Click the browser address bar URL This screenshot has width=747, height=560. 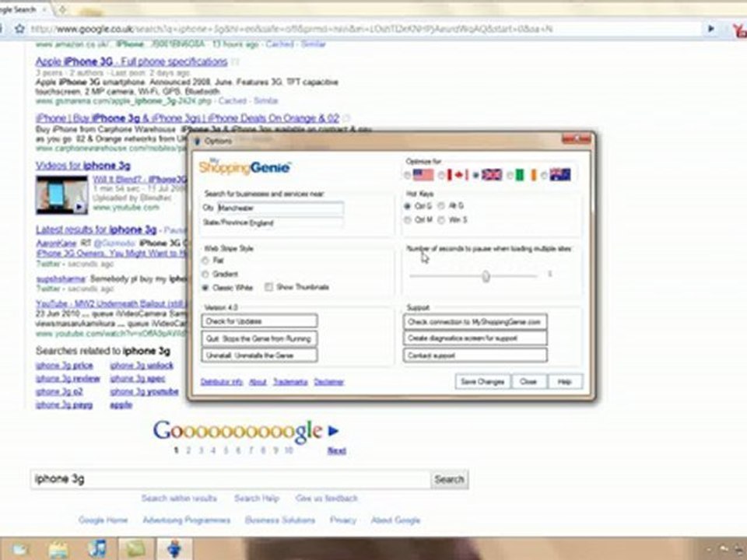[290, 30]
